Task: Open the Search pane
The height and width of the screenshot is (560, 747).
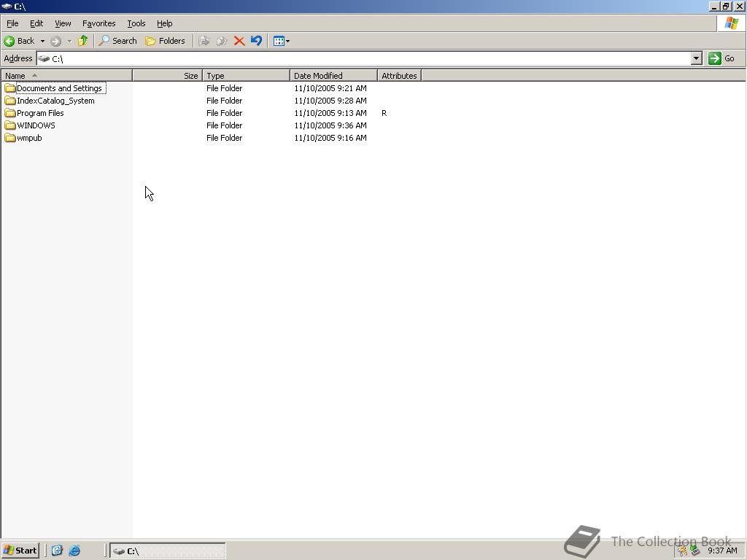Action: coord(117,41)
